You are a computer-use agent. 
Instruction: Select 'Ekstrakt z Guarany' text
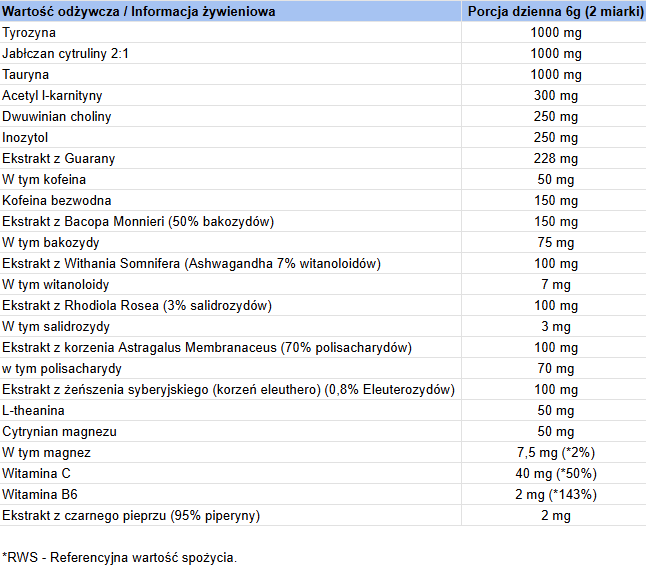(x=59, y=159)
